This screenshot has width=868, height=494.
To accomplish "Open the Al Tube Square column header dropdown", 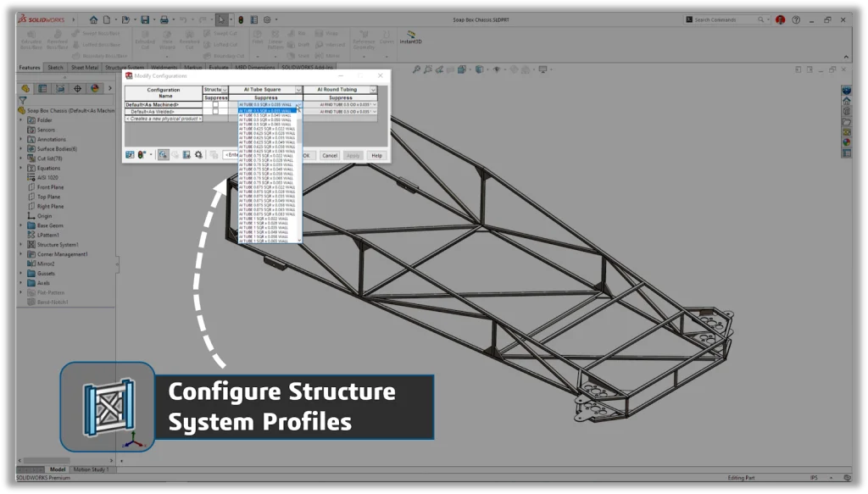I will pyautogui.click(x=298, y=90).
